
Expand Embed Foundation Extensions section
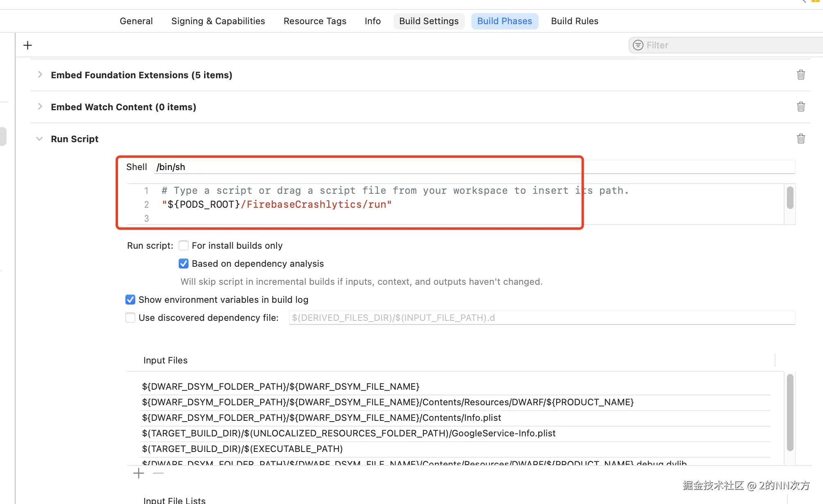(40, 75)
